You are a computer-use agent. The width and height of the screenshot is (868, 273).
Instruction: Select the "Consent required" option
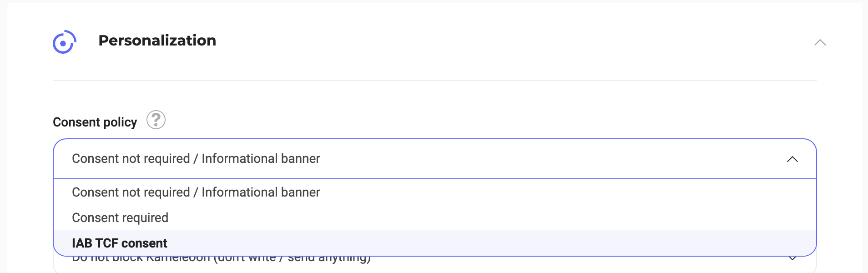[x=120, y=218]
